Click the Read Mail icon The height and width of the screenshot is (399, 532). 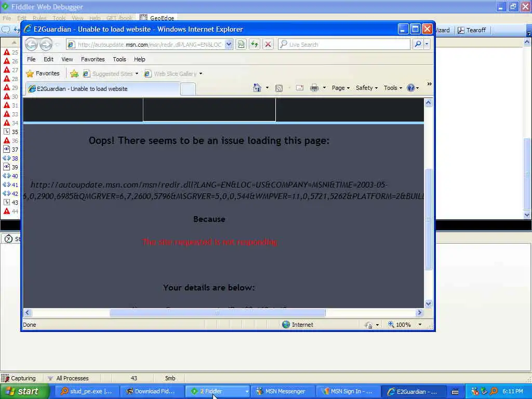pos(300,88)
